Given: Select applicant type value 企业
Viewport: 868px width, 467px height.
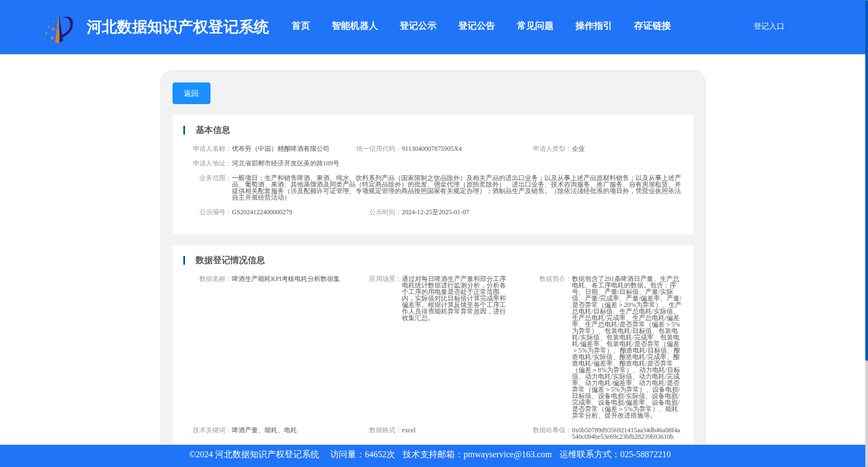Looking at the screenshot, I should [x=578, y=149].
